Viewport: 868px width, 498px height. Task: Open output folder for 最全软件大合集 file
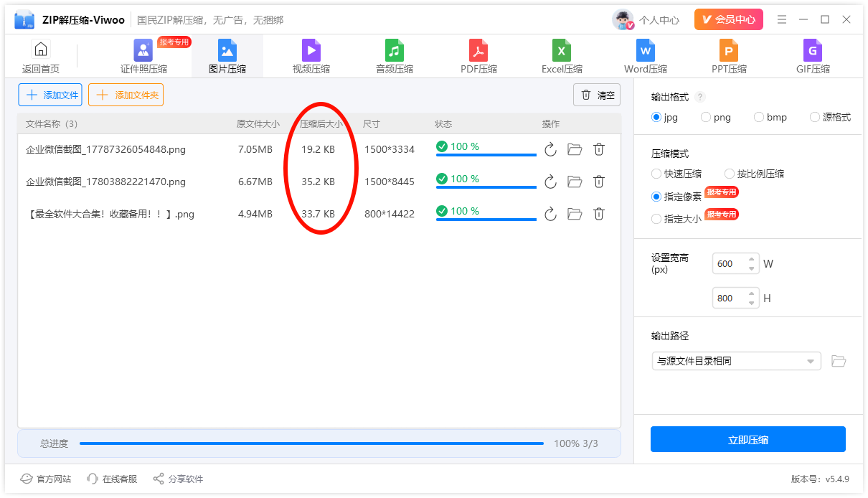click(575, 214)
